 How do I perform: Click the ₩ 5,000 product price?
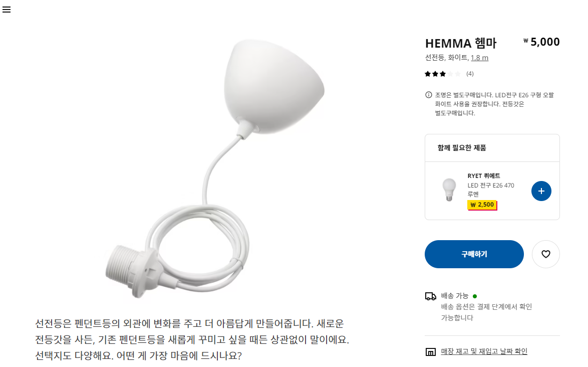click(x=541, y=42)
